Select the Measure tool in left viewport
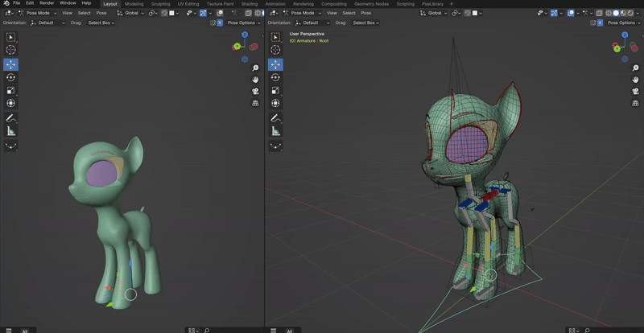Image resolution: width=644 pixels, height=333 pixels. coord(10,131)
